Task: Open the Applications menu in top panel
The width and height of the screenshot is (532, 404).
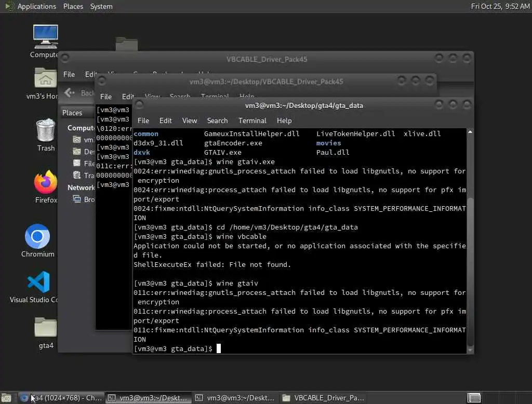Action: [37, 6]
